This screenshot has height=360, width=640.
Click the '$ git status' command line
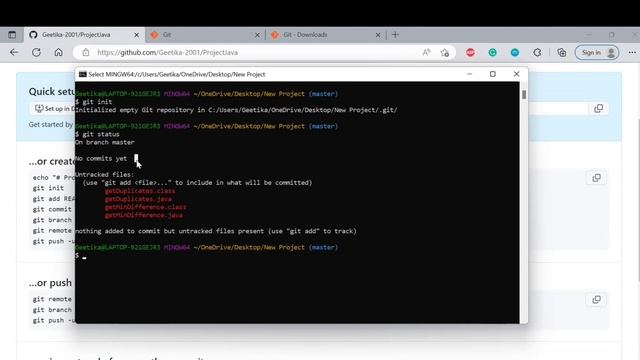pyautogui.click(x=97, y=134)
